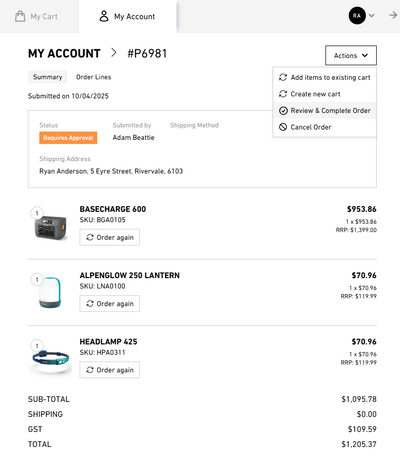The height and width of the screenshot is (463, 400).
Task: Click the right arrow icon at top
Action: tap(393, 15)
